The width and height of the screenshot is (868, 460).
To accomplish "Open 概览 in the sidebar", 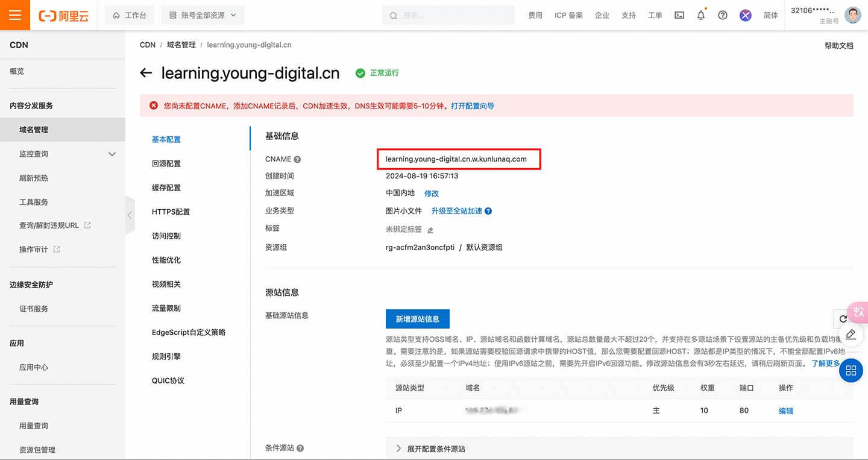I will tap(17, 71).
